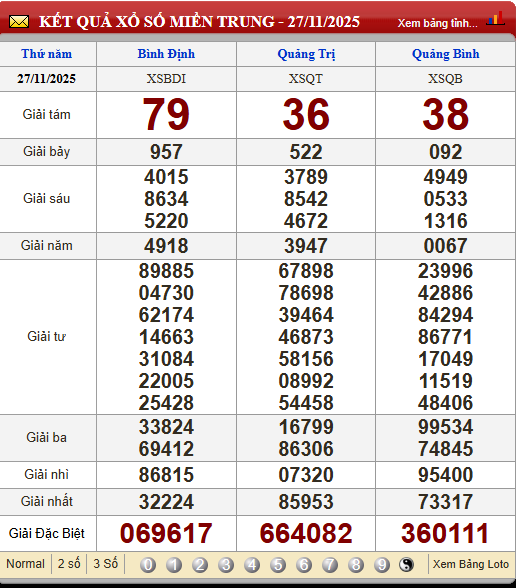Click special prize number 360111
Viewport: 518px width, 588px height.
(x=445, y=533)
